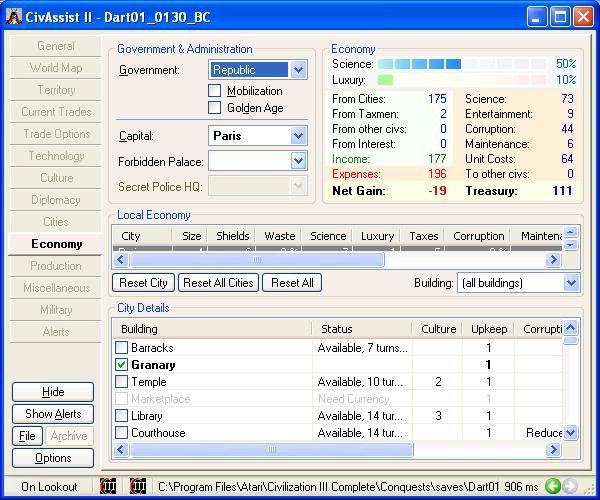Viewport: 600px width, 500px height.
Task: Check the Courthouse building checkbox
Action: [121, 433]
